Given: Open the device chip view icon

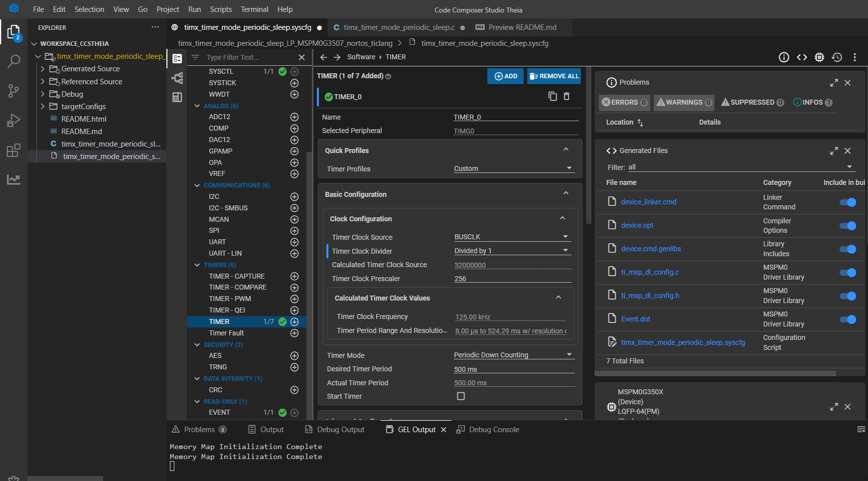Looking at the screenshot, I should tap(819, 57).
